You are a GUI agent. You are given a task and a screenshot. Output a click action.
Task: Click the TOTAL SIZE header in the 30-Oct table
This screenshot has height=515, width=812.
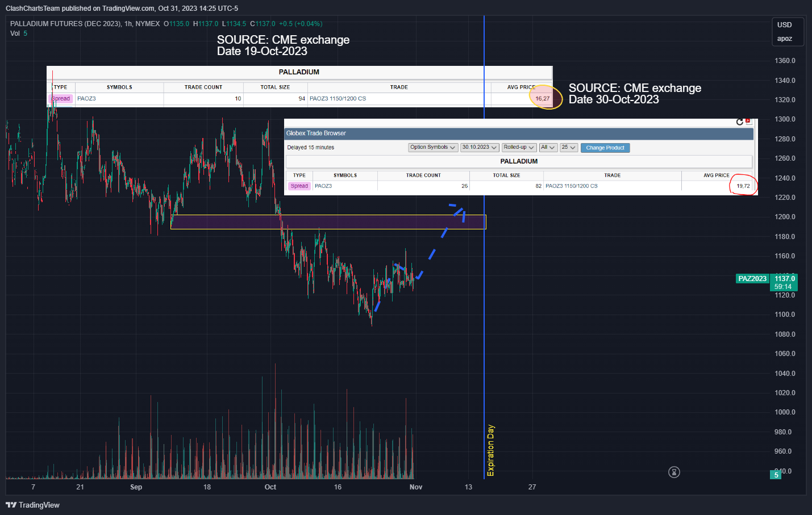pos(506,175)
